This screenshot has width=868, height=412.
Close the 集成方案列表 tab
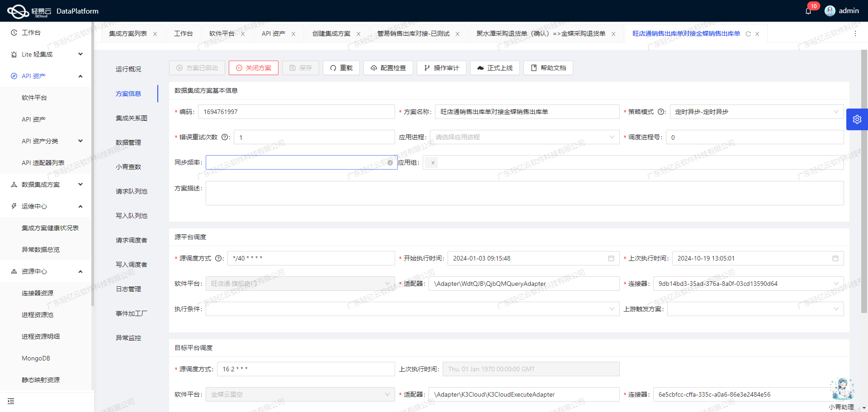(155, 34)
